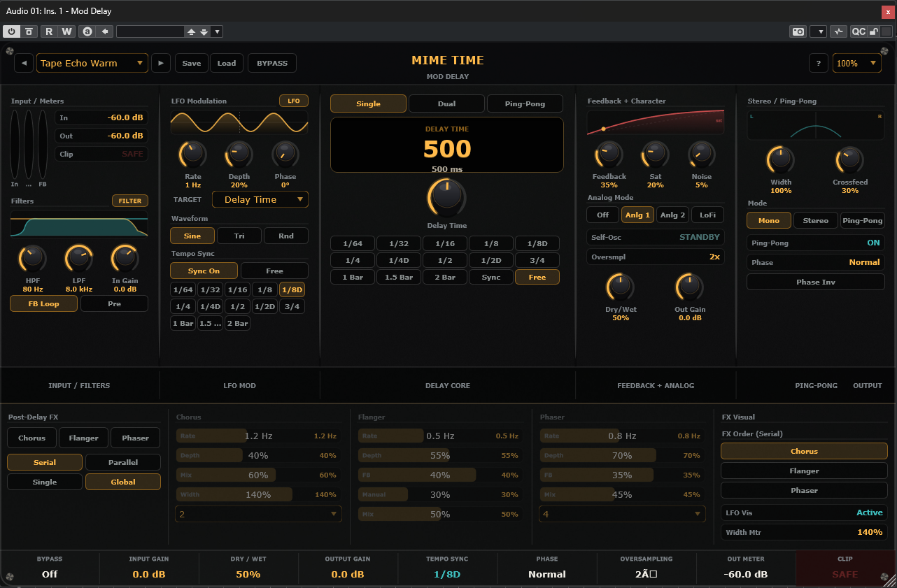Click the Dry/Wet knob
897x588 pixels.
click(x=620, y=287)
